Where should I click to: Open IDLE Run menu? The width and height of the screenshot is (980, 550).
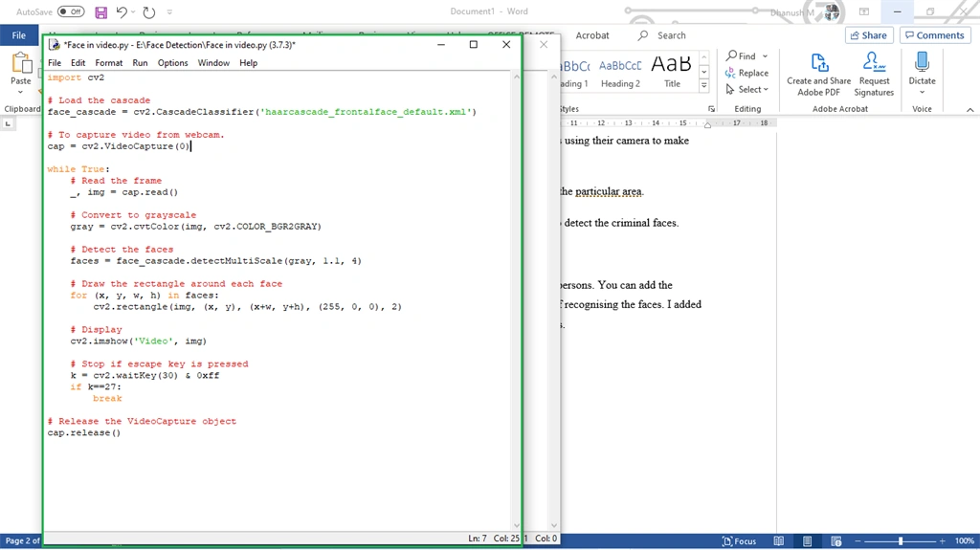pos(140,63)
